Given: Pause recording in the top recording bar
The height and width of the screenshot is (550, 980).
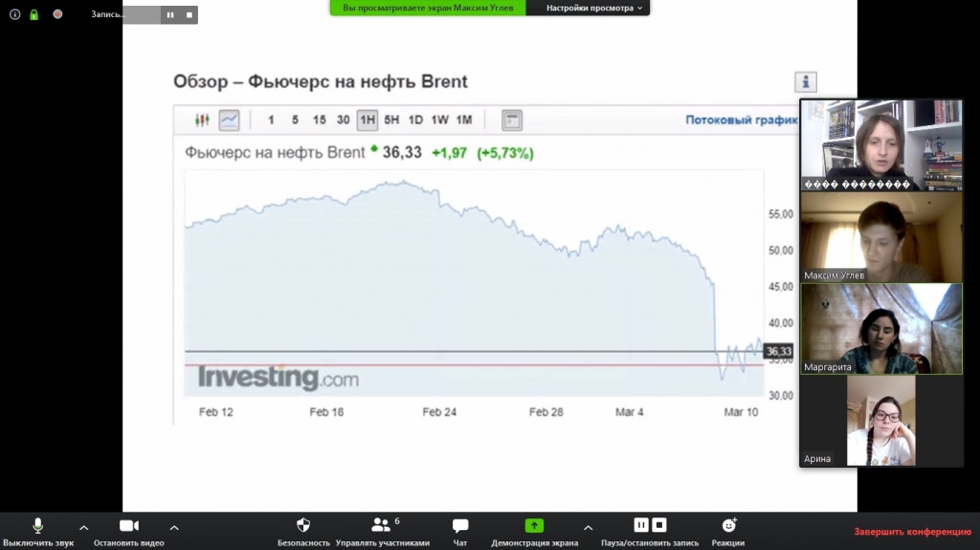Looking at the screenshot, I should 170,15.
